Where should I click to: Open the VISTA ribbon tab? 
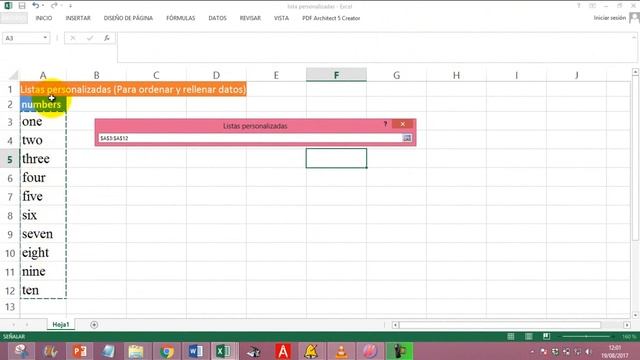(281, 18)
